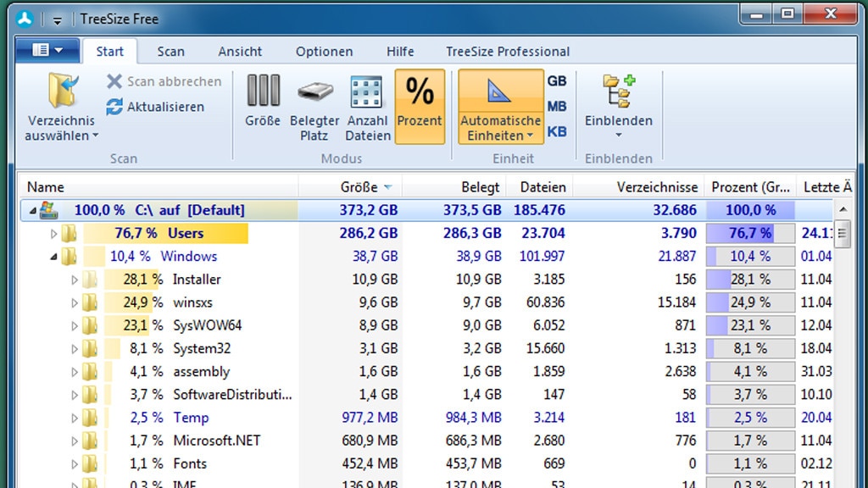The height and width of the screenshot is (488, 868).
Task: Expand the assembly folder
Action: (75, 373)
